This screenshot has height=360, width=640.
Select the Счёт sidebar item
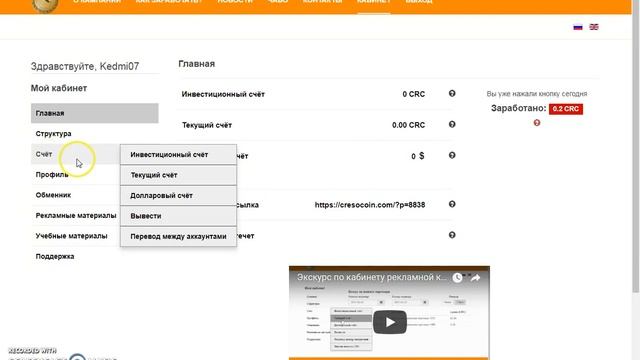(76, 154)
